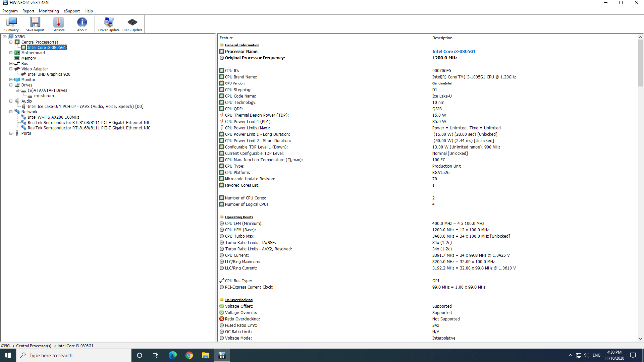This screenshot has height=362, width=644.
Task: Expand the Motherboard tree node
Action: (x=11, y=53)
